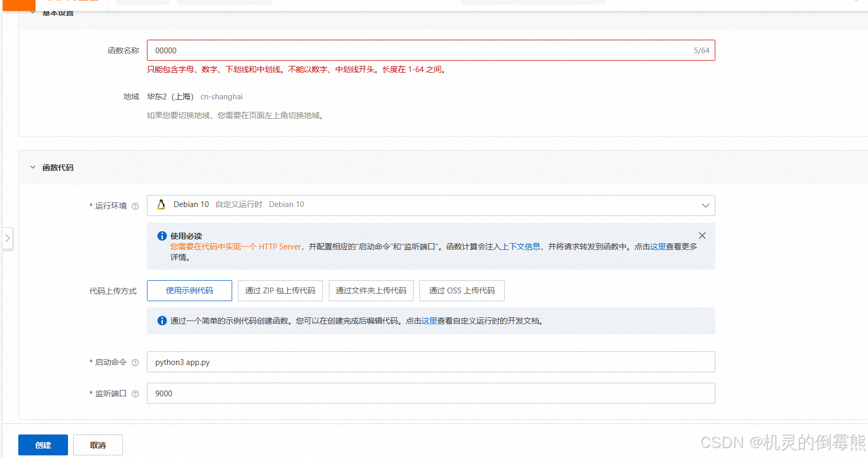Click the 代码上传方式 label
Image resolution: width=868 pixels, height=458 pixels.
113,291
